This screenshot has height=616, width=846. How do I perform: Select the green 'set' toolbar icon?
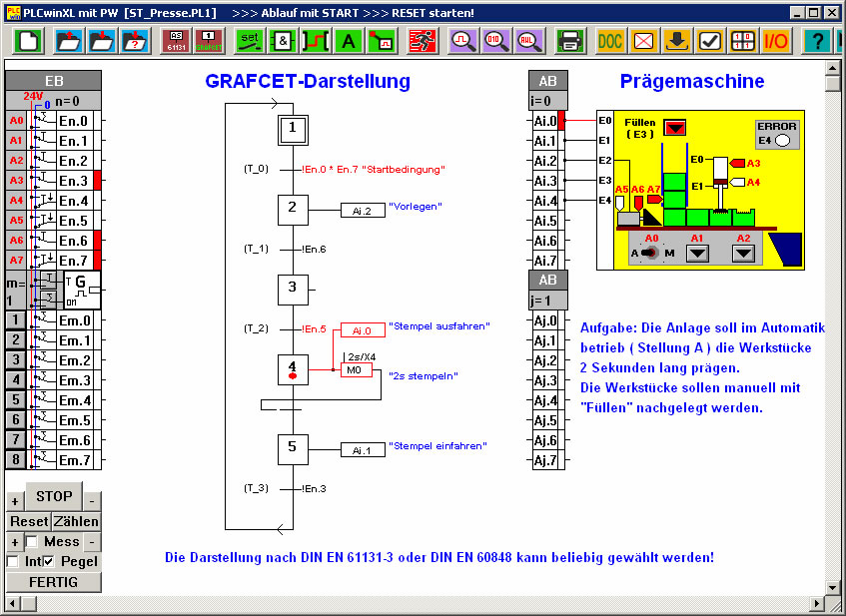point(248,42)
